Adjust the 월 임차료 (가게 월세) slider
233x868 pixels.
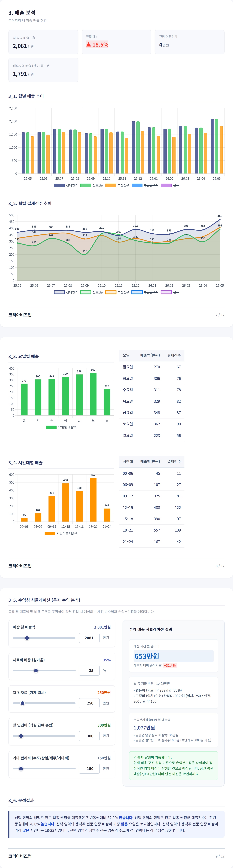(x=44, y=703)
